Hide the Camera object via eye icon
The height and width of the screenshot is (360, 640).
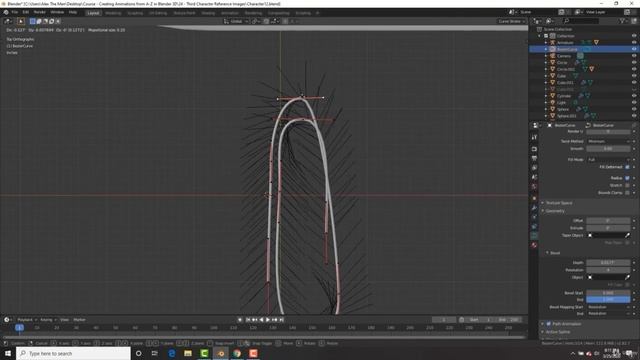pyautogui.click(x=634, y=56)
